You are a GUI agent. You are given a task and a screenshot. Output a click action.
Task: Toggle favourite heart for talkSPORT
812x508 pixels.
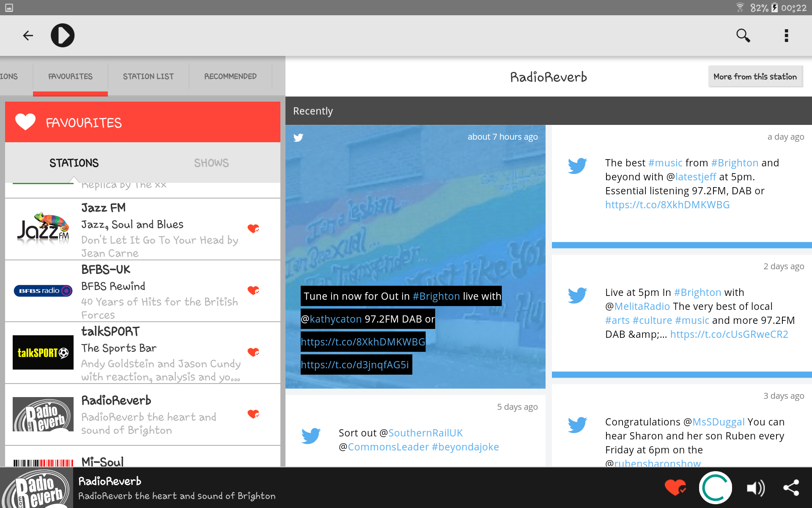(x=253, y=352)
